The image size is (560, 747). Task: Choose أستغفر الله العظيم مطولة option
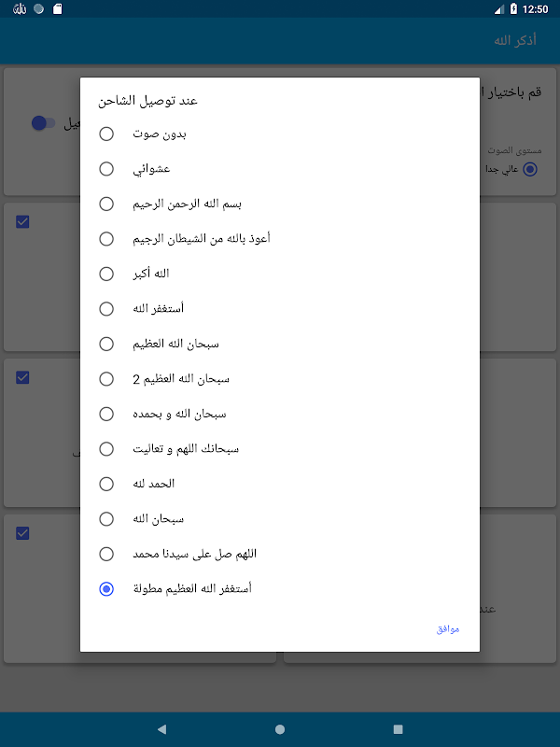[x=280, y=589]
